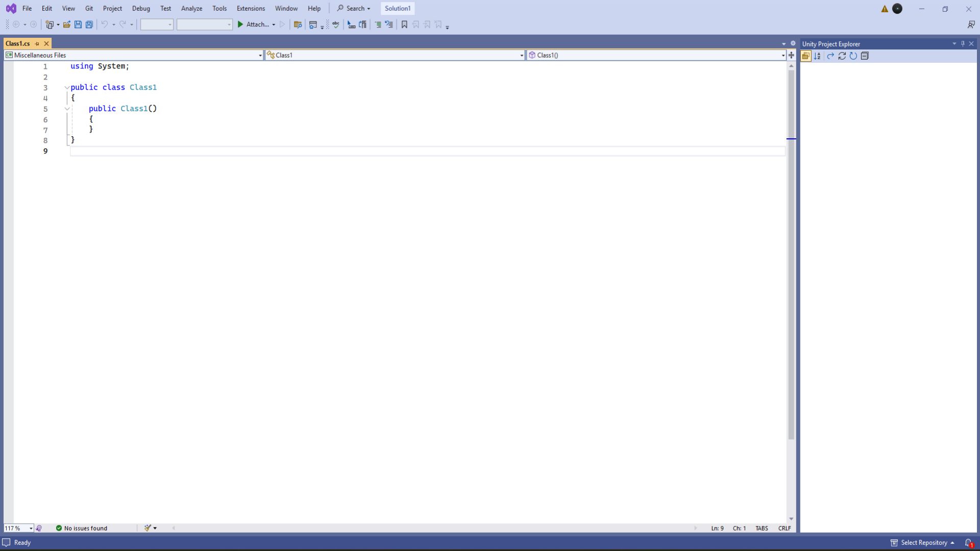
Task: Click the sync arrows icon in Unity Explorer
Action: [x=842, y=56]
